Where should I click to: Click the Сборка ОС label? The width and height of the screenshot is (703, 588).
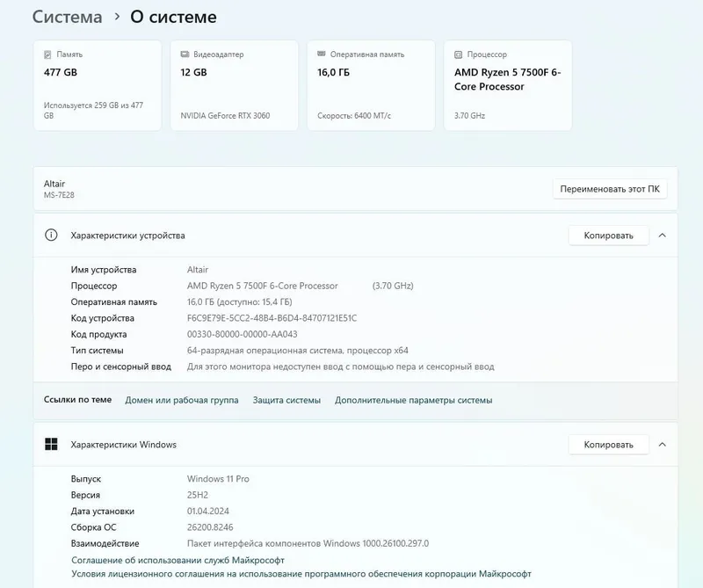coord(93,527)
